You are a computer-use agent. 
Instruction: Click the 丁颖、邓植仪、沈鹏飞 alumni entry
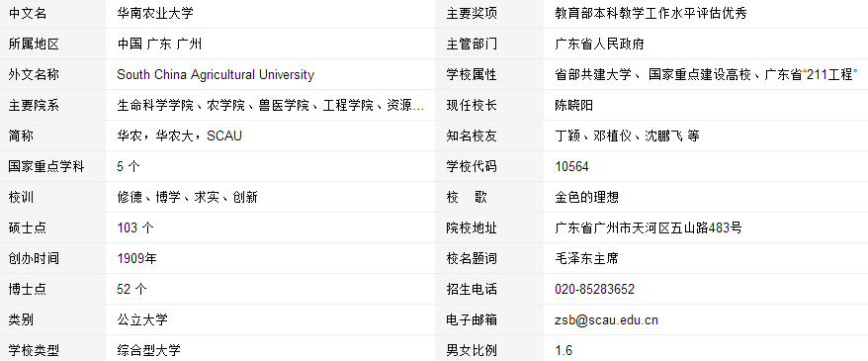tap(627, 135)
